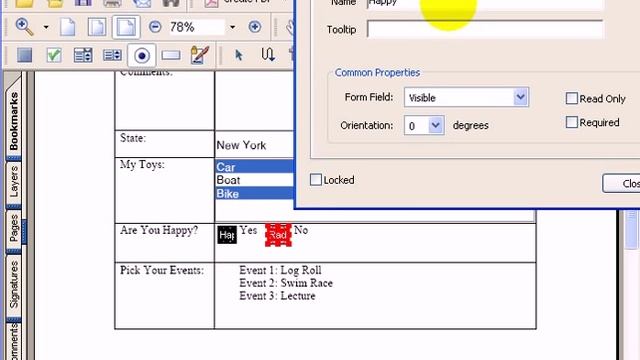640x360 pixels.
Task: Click the 'Are You Happy?' label
Action: click(x=159, y=230)
